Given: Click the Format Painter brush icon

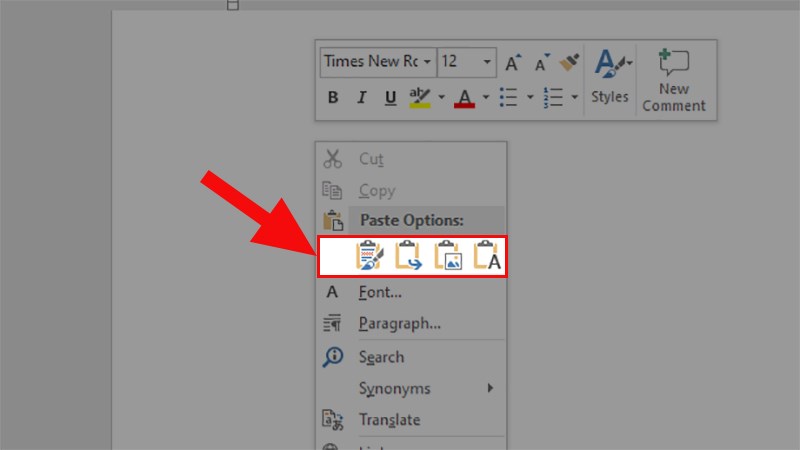Looking at the screenshot, I should [569, 62].
